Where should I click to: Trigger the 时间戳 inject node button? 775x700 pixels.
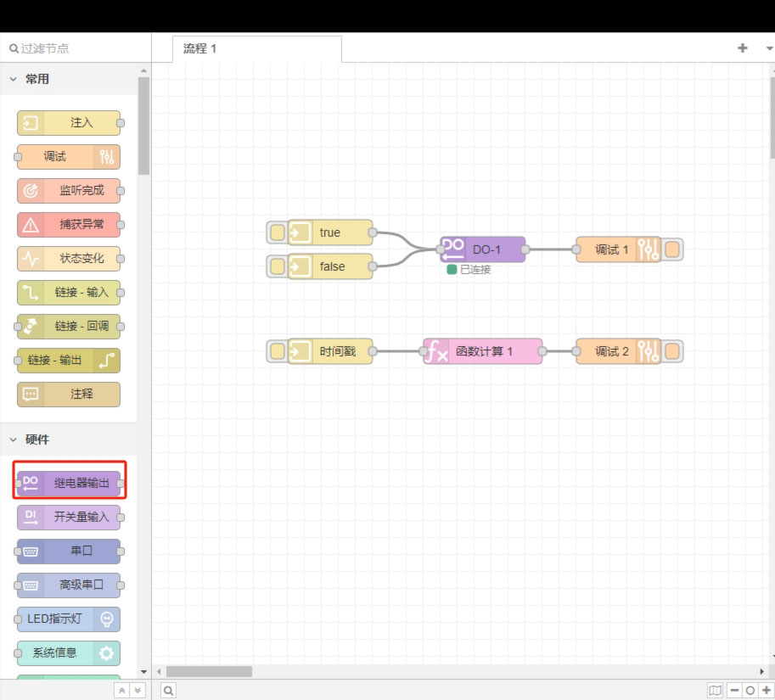[x=277, y=351]
